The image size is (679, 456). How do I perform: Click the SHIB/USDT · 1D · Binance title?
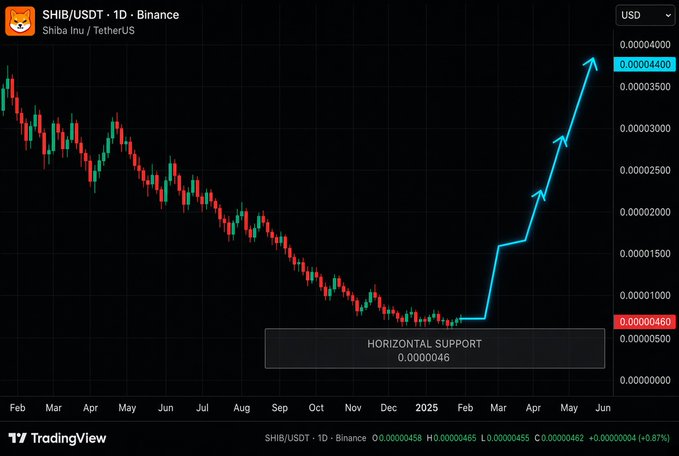(x=110, y=15)
